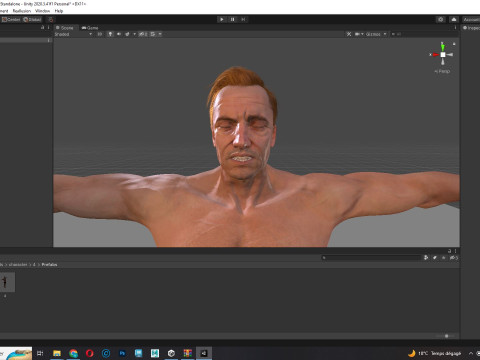Screen dimensions: 480x360
Task: Open the Hierarchy panel options menu
Action: pos(49,28)
